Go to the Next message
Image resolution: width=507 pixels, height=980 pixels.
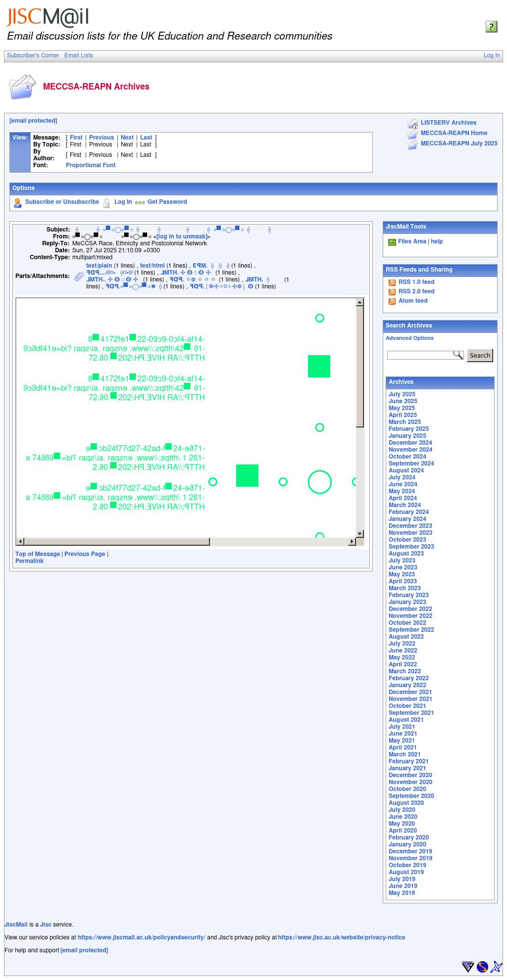tap(127, 138)
